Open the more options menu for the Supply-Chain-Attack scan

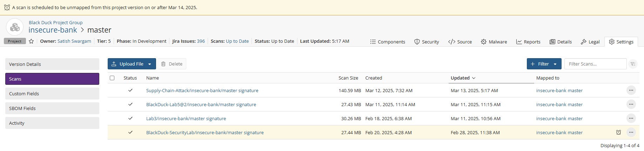pos(631,90)
